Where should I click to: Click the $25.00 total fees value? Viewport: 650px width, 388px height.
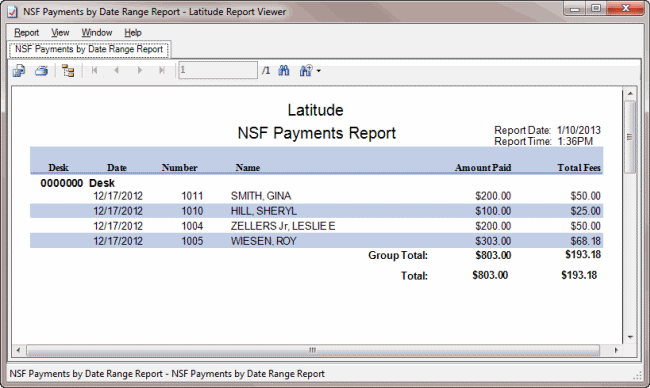585,211
